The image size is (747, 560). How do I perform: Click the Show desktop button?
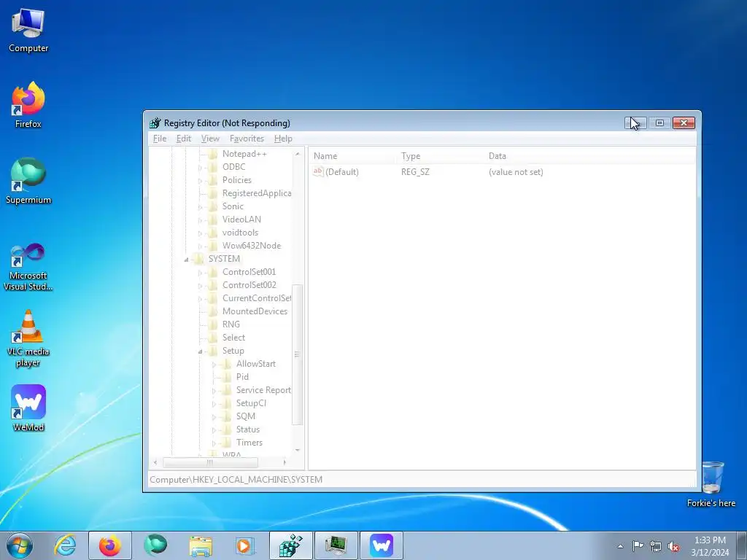click(742, 545)
